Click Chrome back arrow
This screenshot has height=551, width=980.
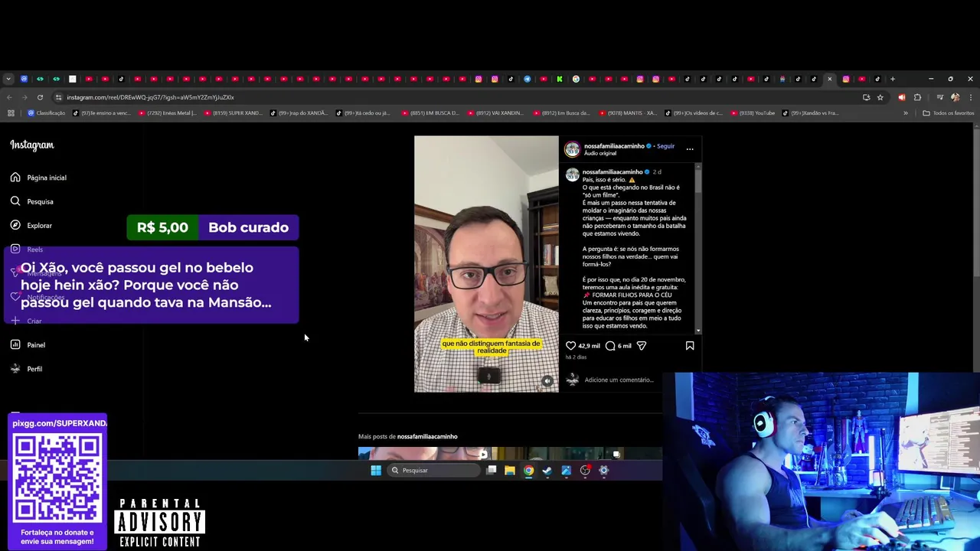9,97
